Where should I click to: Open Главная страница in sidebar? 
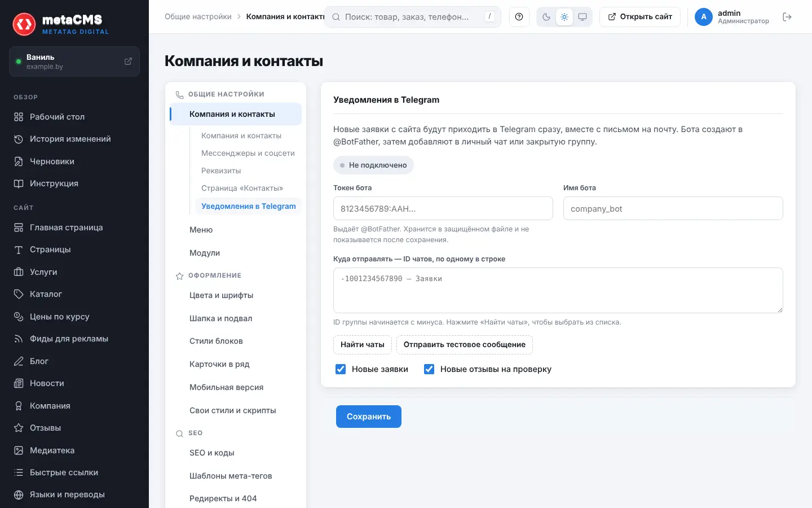[x=74, y=227]
